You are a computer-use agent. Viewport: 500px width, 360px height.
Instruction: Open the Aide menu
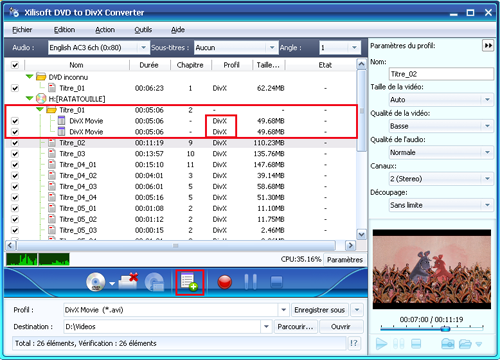coord(178,30)
